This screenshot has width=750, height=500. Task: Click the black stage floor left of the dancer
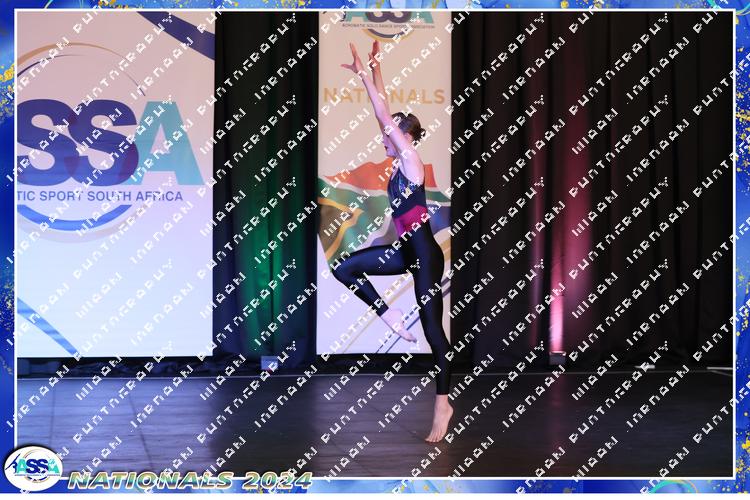pyautogui.click(x=200, y=410)
